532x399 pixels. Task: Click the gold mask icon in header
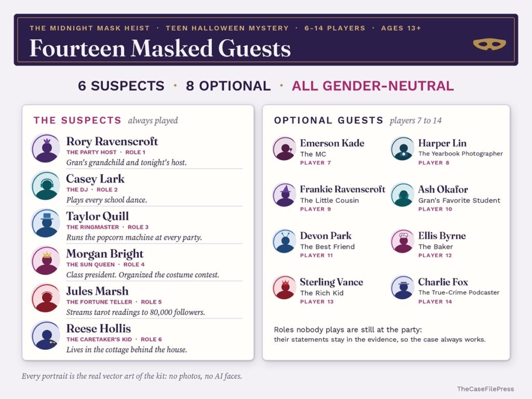click(489, 44)
